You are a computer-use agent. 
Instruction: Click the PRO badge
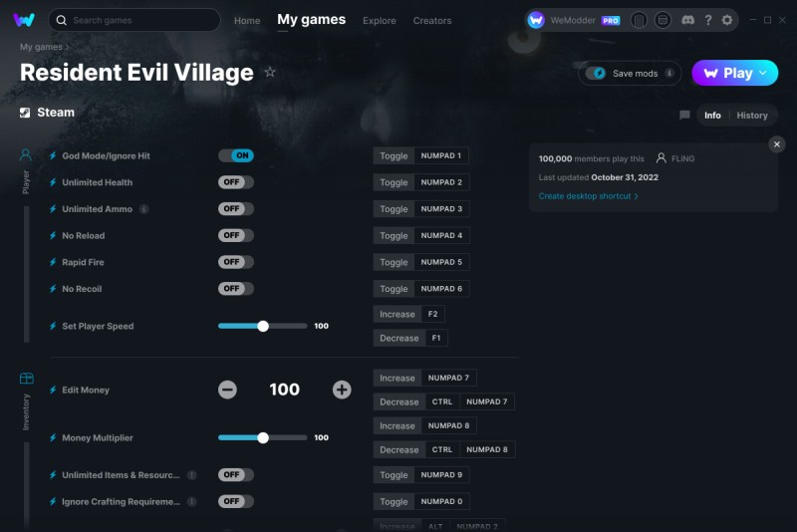click(611, 20)
